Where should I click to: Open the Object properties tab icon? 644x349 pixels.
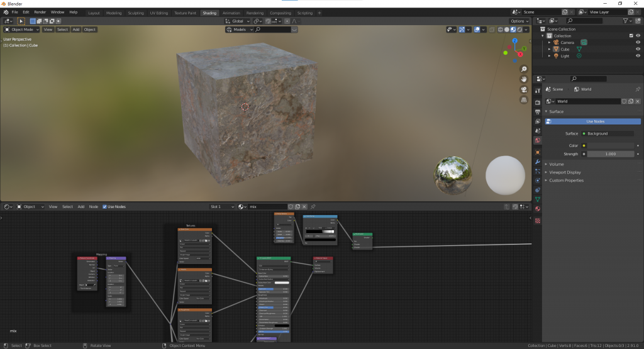coord(537,152)
